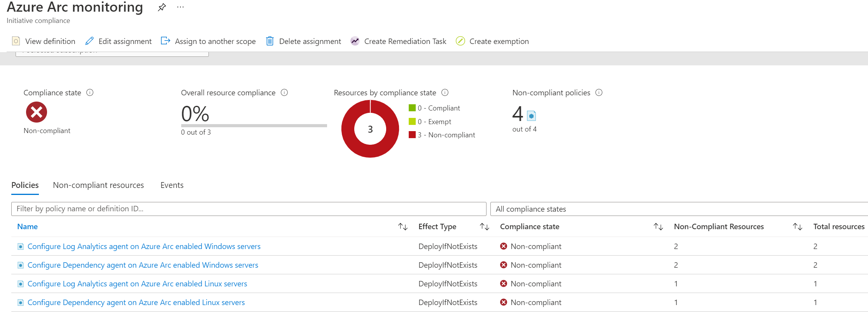The height and width of the screenshot is (321, 868).
Task: Click Non-compliant status icon in Log Analytics Windows row
Action: coord(504,246)
